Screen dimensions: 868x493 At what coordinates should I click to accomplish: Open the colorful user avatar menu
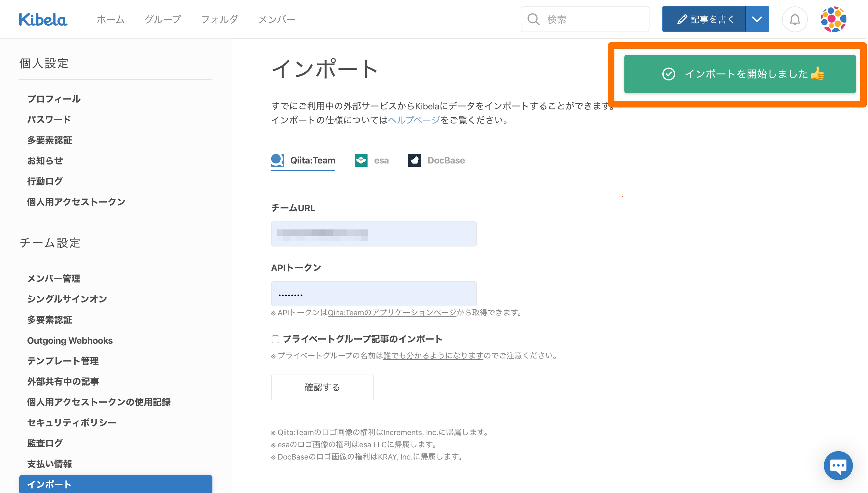tap(833, 19)
